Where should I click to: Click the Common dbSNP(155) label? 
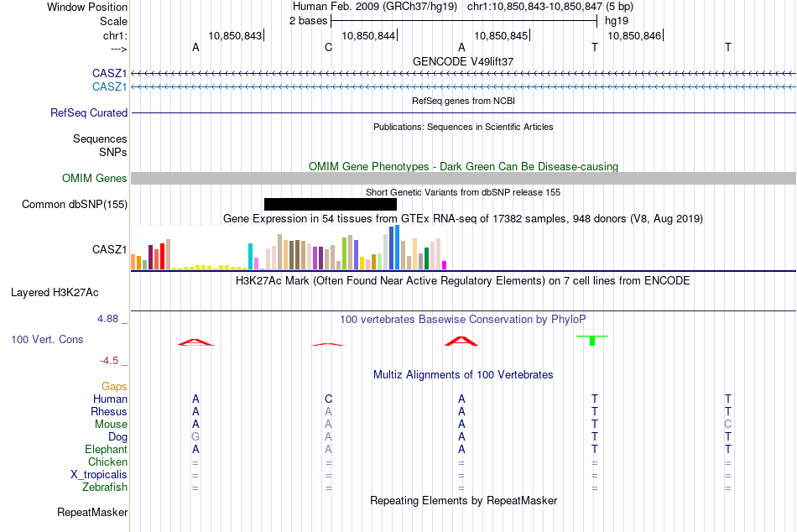tap(75, 204)
